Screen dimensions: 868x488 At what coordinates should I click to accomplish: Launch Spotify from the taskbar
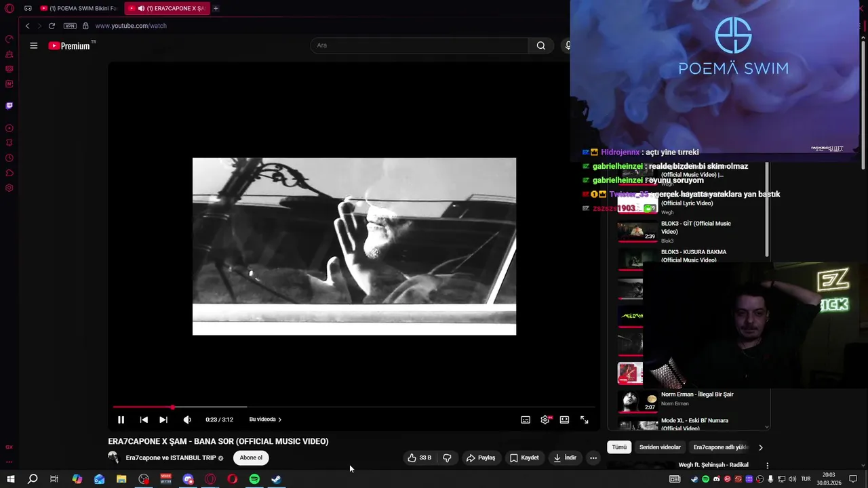tap(254, 479)
